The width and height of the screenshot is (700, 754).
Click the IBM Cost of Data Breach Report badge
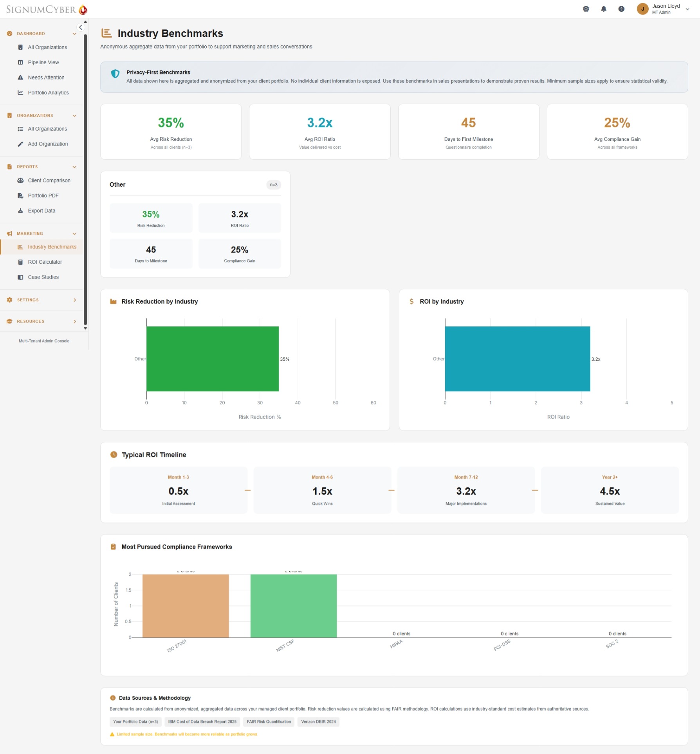202,722
